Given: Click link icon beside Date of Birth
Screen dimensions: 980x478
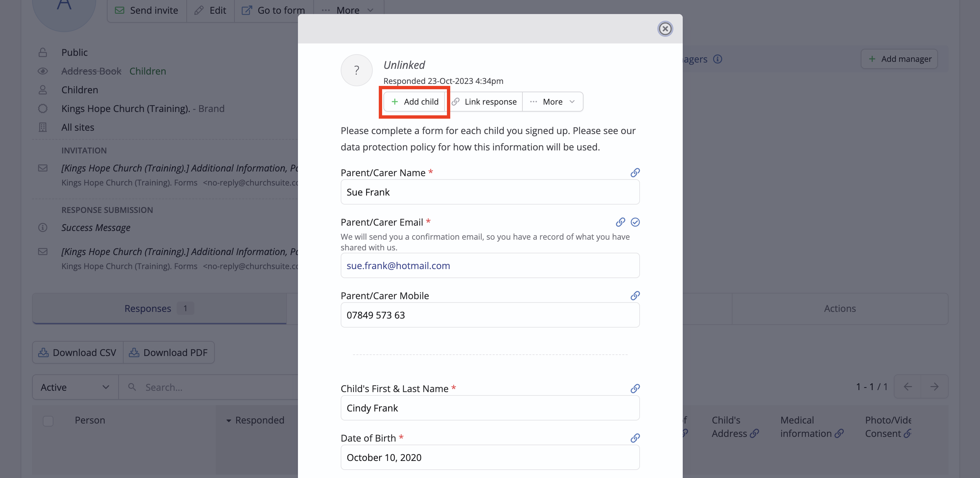Looking at the screenshot, I should [x=635, y=438].
